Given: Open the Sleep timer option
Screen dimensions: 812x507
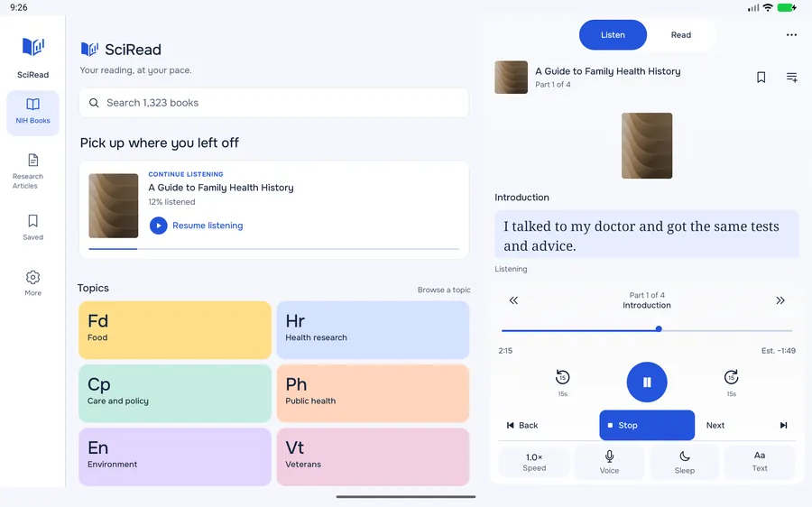Looking at the screenshot, I should pos(684,462).
